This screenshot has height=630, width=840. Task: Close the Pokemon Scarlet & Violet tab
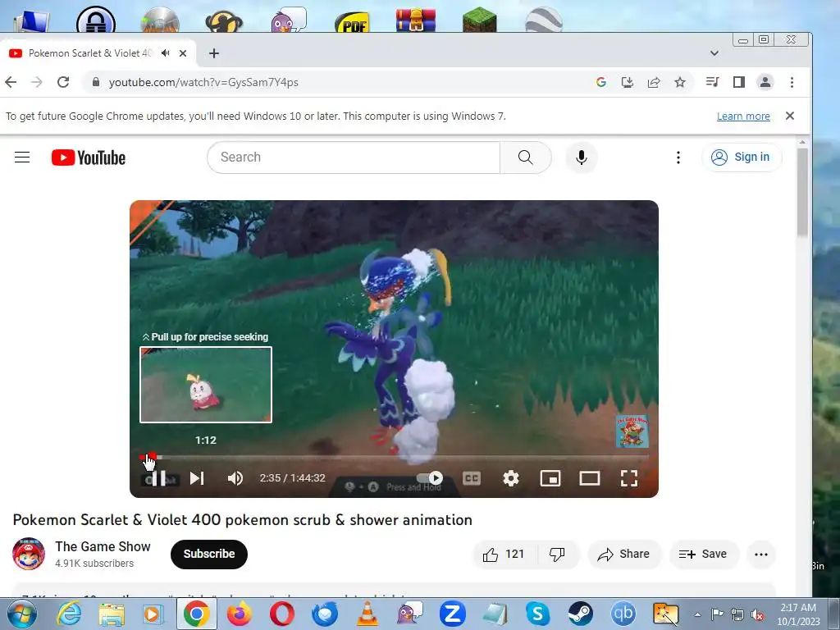pos(183,53)
